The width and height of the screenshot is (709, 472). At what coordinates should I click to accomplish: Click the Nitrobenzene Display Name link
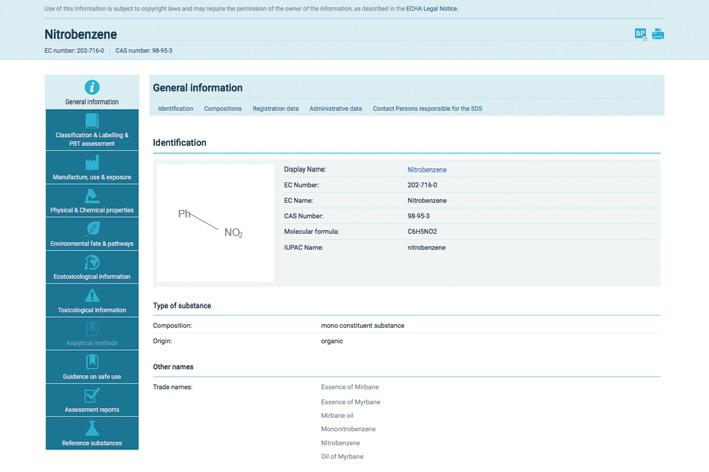pyautogui.click(x=427, y=170)
